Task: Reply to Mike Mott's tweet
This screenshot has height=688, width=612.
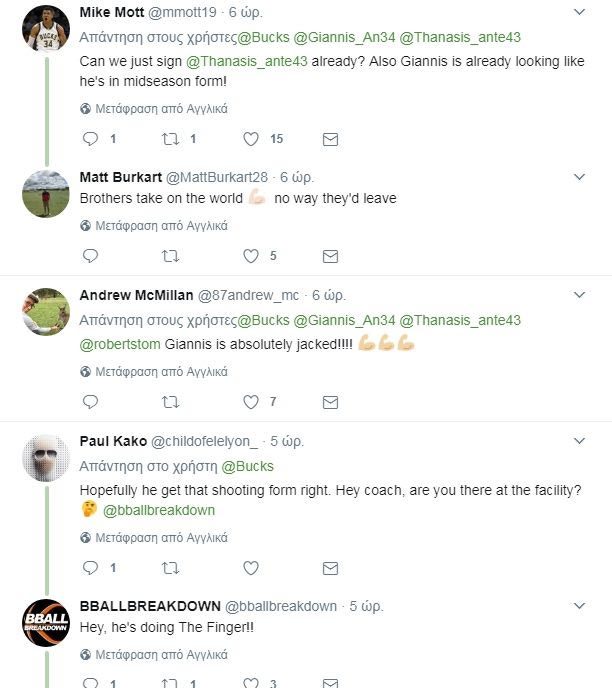Action: (x=90, y=139)
